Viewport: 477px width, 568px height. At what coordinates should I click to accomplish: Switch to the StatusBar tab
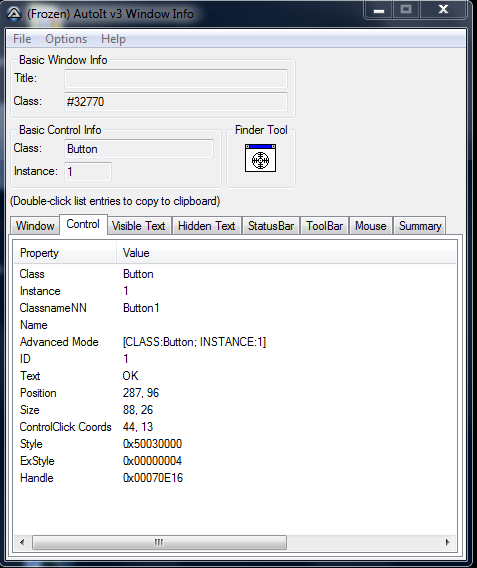click(271, 226)
